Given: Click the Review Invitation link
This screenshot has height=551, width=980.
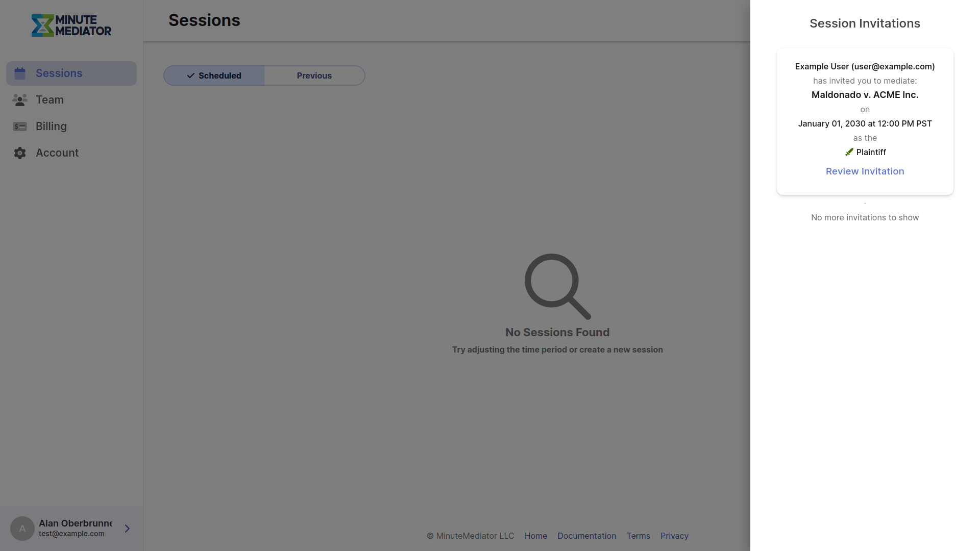Looking at the screenshot, I should pyautogui.click(x=865, y=171).
